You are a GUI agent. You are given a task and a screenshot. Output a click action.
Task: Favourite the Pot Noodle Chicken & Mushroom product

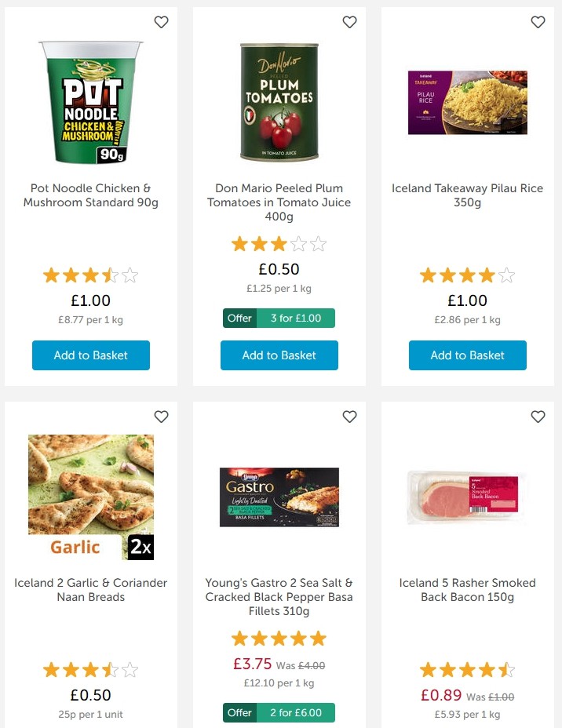[161, 22]
